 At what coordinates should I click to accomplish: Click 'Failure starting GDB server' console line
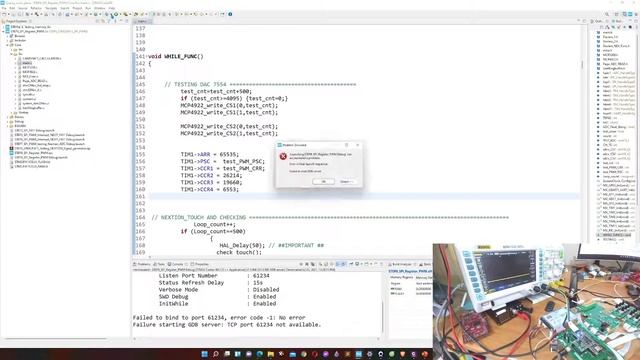point(227,324)
